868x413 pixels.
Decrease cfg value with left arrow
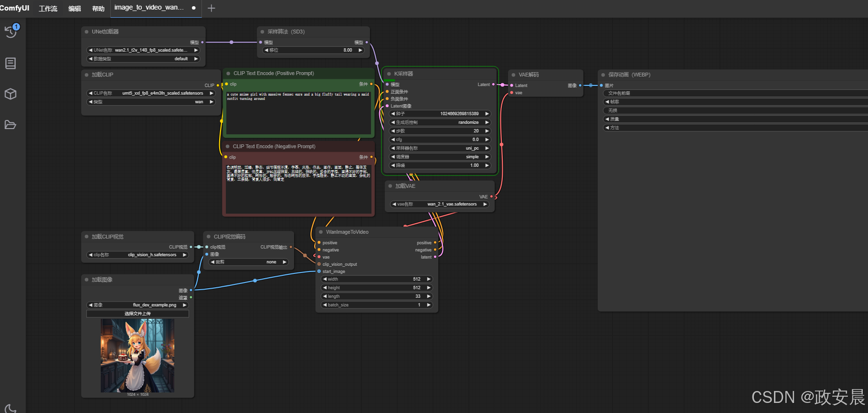pyautogui.click(x=393, y=140)
